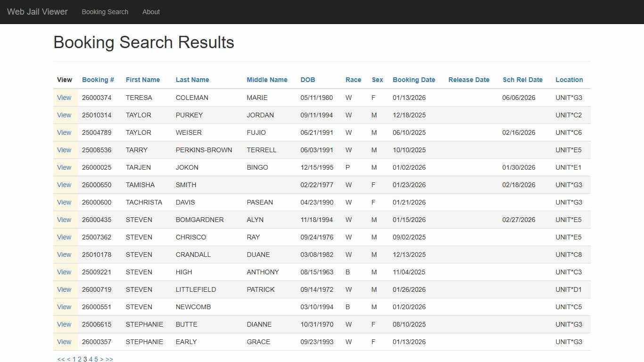View booking record for STEVEN NEWCOMB

click(64, 307)
